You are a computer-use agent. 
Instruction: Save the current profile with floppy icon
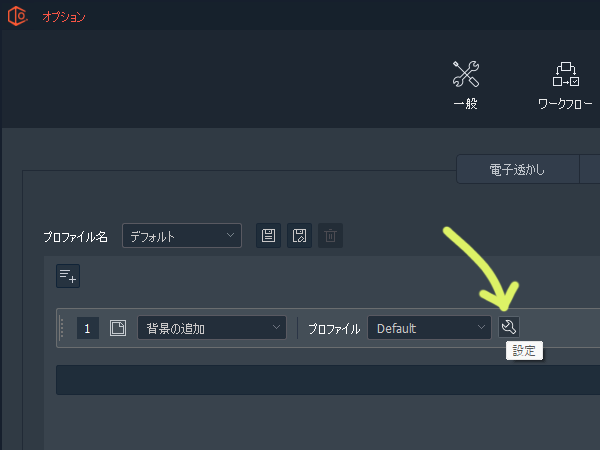pos(268,235)
